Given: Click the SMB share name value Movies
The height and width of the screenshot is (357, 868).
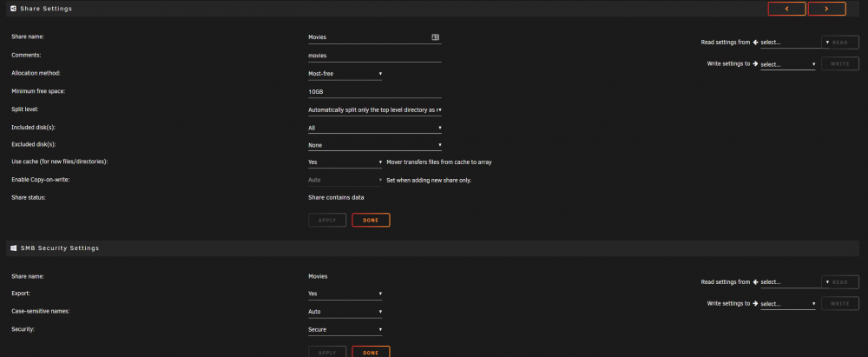Looking at the screenshot, I should pos(318,276).
